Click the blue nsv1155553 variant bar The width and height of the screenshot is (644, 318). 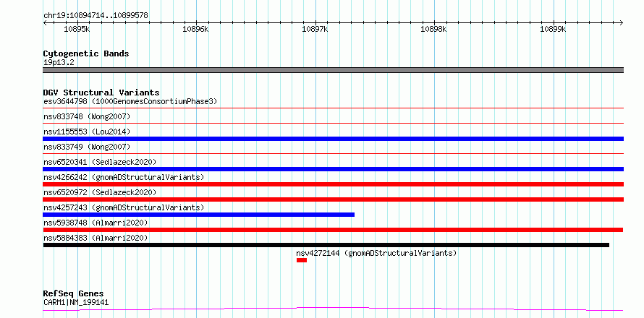click(334, 139)
